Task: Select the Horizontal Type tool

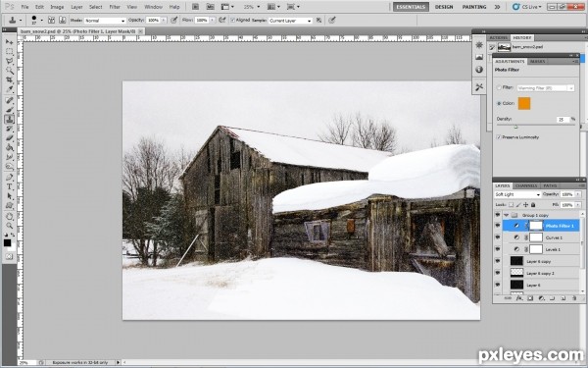Action: (9, 186)
